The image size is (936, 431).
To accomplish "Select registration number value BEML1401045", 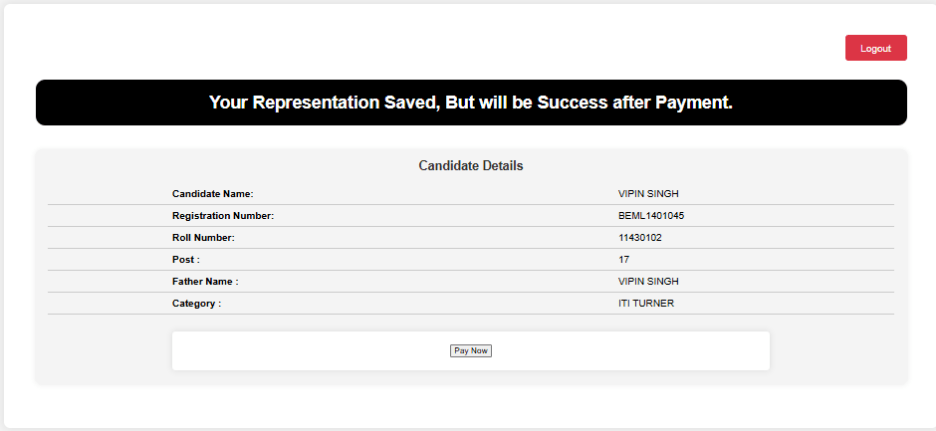I will pos(651,216).
